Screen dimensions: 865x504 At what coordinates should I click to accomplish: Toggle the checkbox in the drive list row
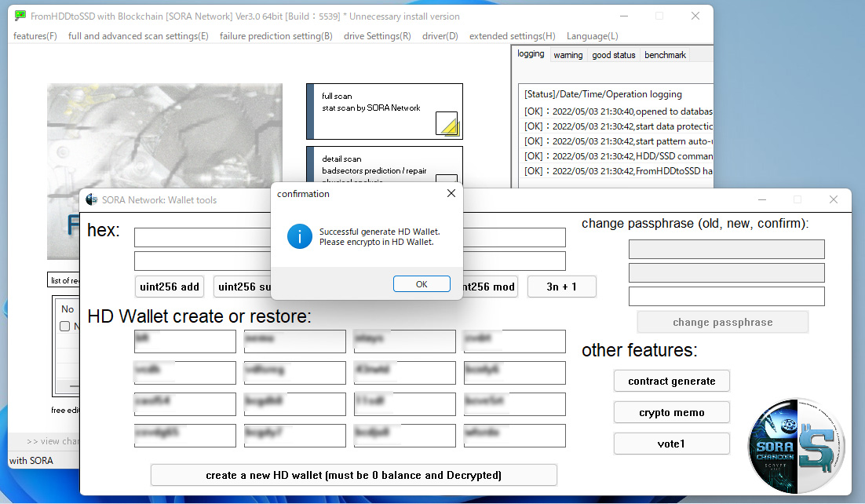point(64,326)
